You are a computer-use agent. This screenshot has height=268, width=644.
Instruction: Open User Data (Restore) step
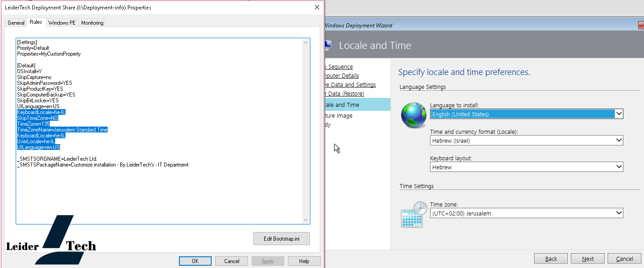coord(345,94)
